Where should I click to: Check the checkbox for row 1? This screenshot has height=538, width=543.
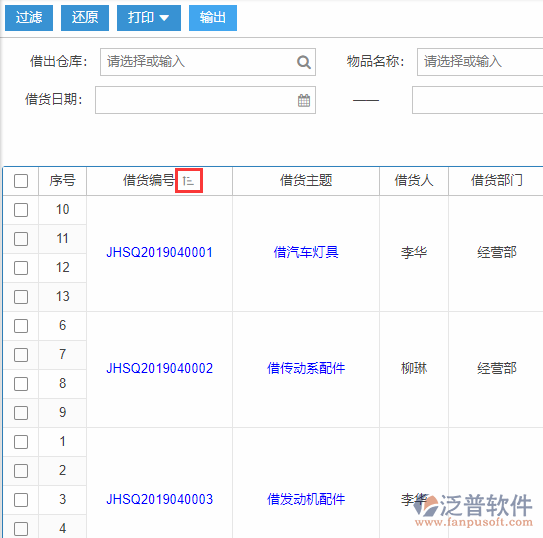coord(21,442)
